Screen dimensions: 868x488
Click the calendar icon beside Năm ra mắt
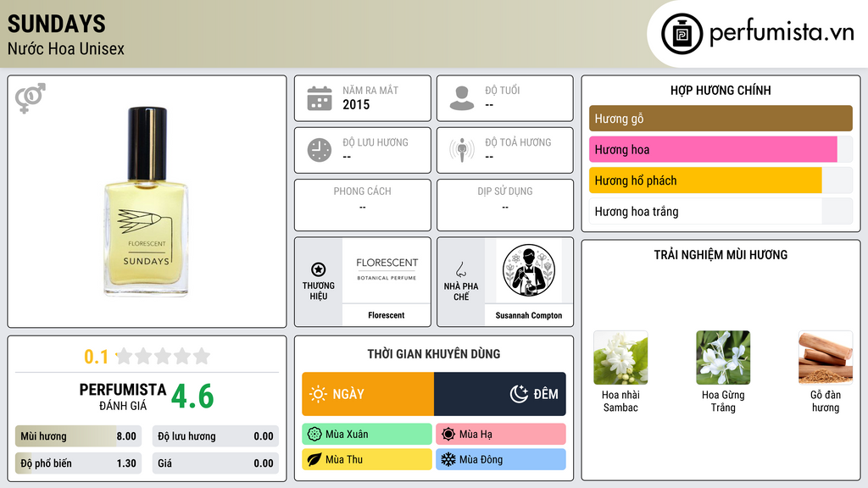click(x=320, y=98)
